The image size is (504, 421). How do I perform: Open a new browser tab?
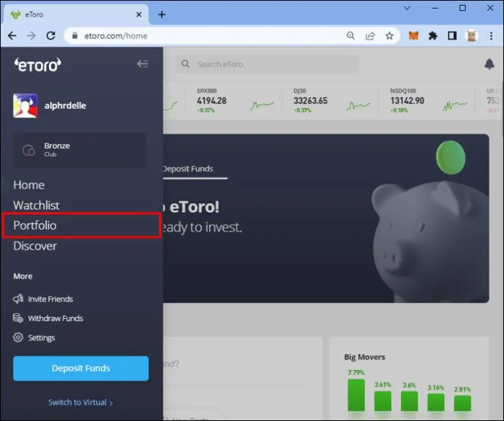click(x=161, y=15)
